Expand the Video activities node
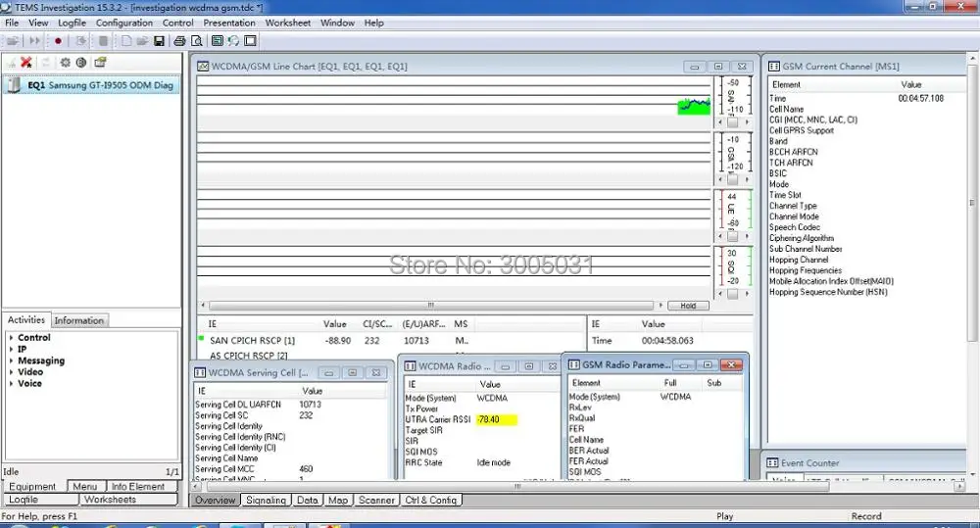The width and height of the screenshot is (980, 528). click(x=11, y=372)
